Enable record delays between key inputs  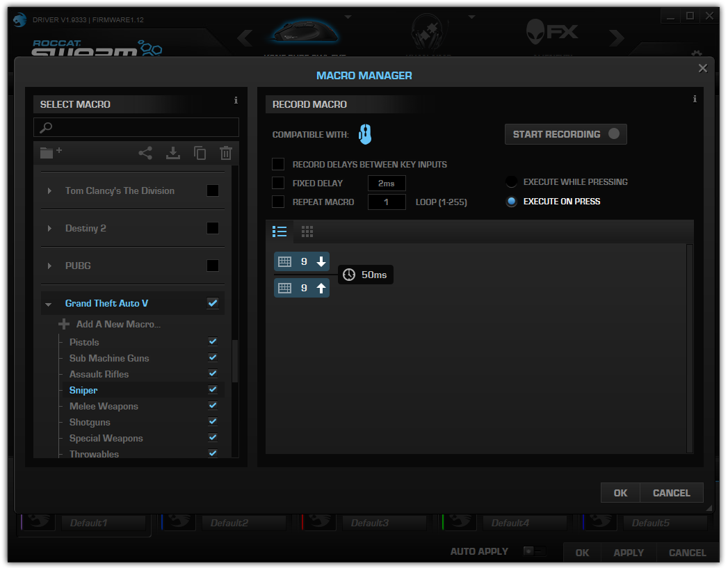click(278, 164)
